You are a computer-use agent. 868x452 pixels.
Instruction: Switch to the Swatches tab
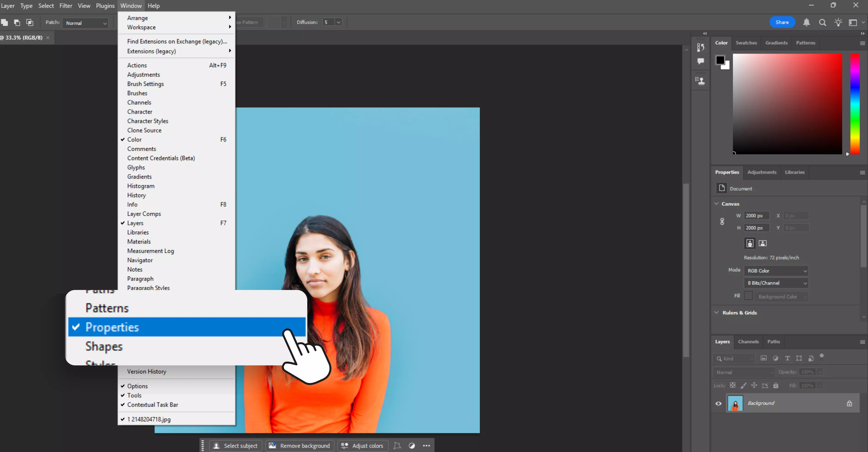click(x=746, y=43)
